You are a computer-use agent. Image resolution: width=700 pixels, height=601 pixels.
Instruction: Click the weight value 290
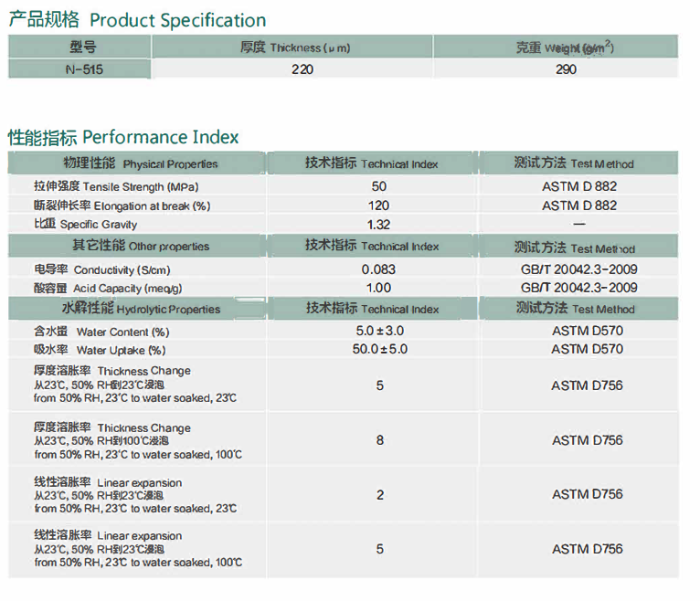[x=566, y=69]
